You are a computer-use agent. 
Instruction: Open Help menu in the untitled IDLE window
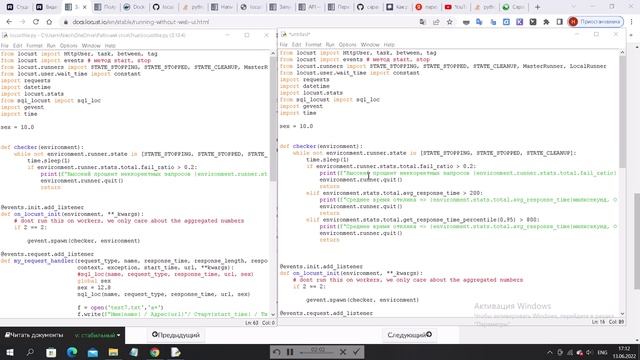coord(389,44)
